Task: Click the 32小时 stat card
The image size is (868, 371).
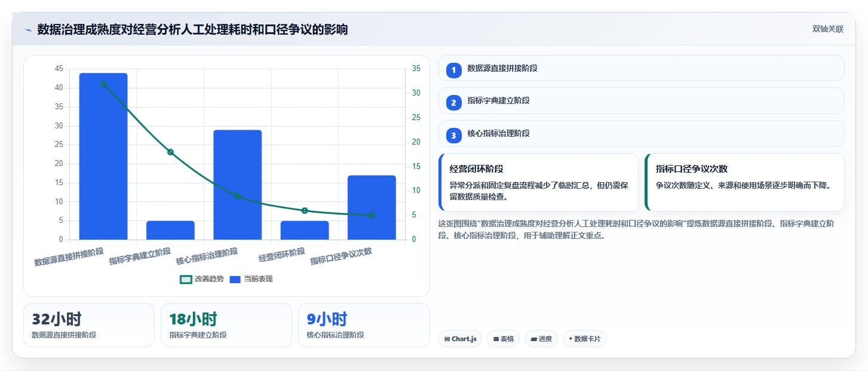Action: [x=89, y=325]
